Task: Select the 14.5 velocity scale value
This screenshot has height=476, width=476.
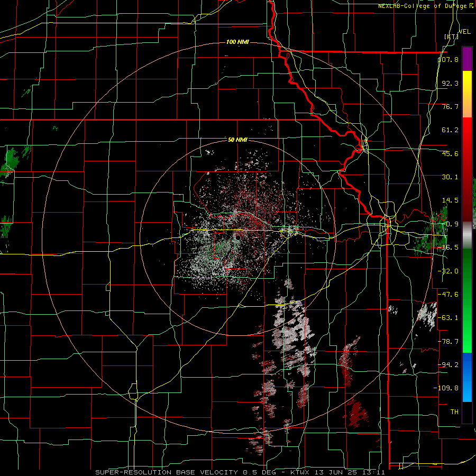Action: (x=450, y=200)
